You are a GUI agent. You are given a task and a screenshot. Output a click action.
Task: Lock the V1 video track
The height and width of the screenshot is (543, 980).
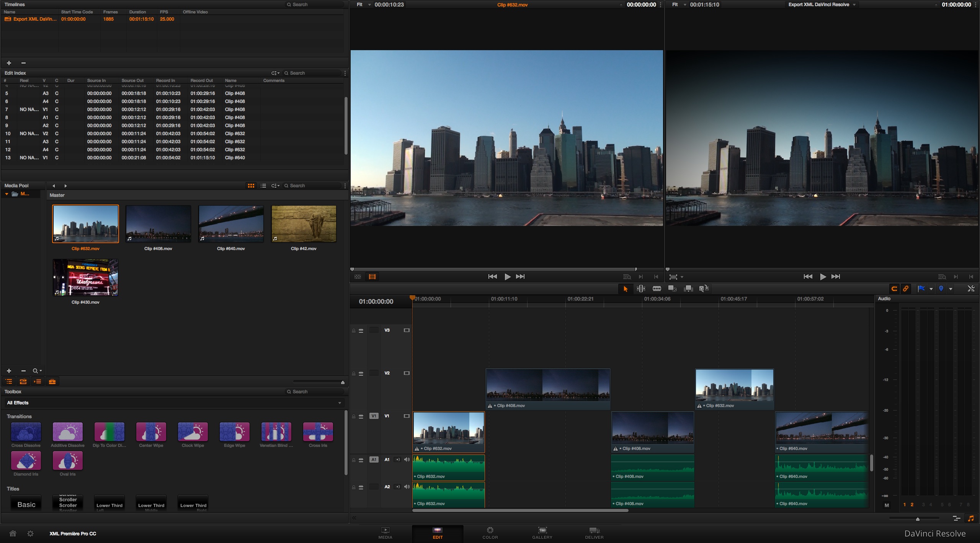(353, 416)
